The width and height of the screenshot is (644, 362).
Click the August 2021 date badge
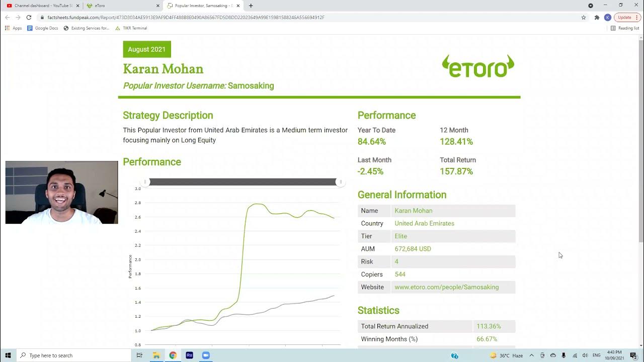point(147,49)
